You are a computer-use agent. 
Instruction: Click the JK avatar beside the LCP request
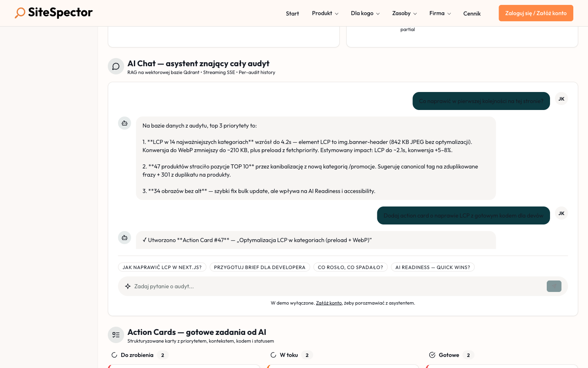pos(561,213)
